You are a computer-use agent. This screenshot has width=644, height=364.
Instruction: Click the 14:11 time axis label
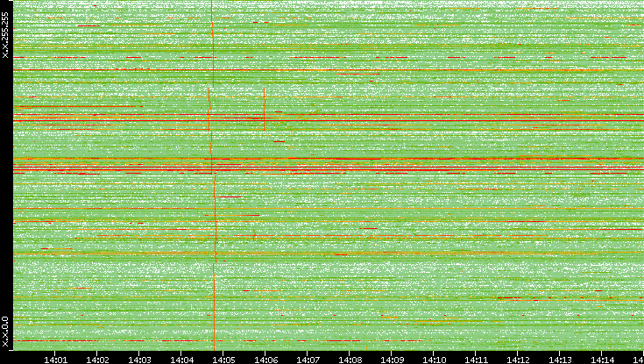[x=476, y=360]
